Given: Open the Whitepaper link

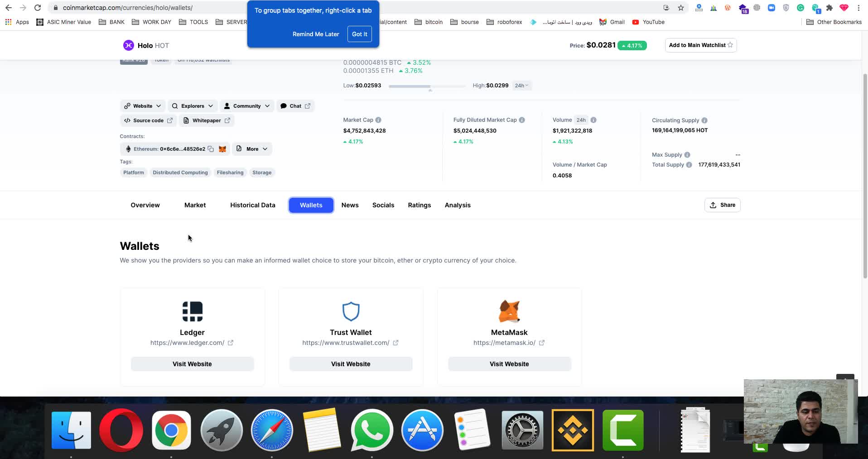Looking at the screenshot, I should (207, 120).
